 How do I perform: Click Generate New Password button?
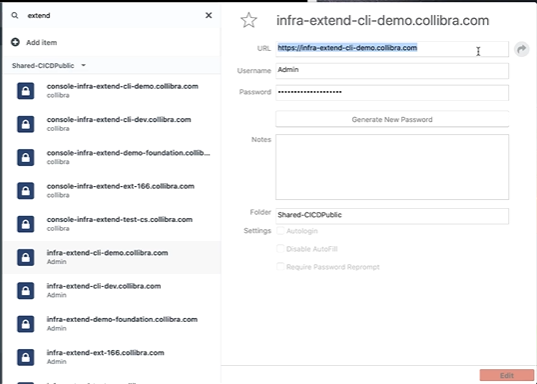click(392, 119)
